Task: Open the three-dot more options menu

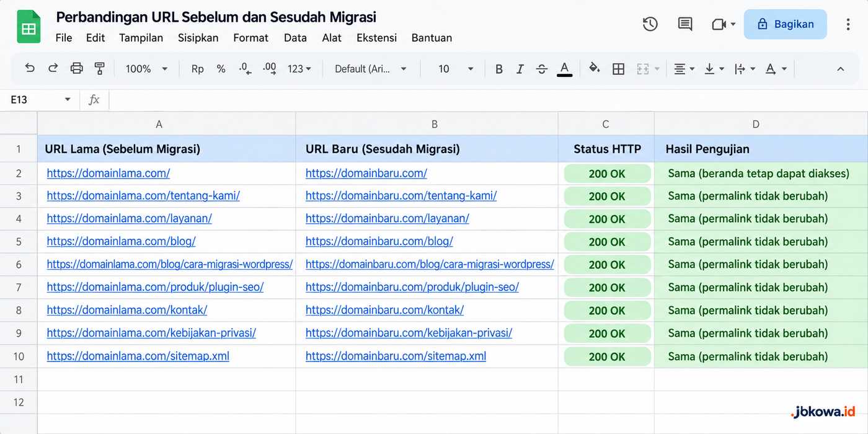Action: [848, 24]
